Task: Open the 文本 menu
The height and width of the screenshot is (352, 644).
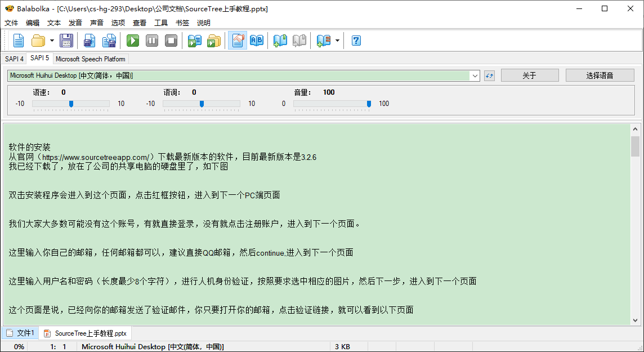Action: point(54,23)
